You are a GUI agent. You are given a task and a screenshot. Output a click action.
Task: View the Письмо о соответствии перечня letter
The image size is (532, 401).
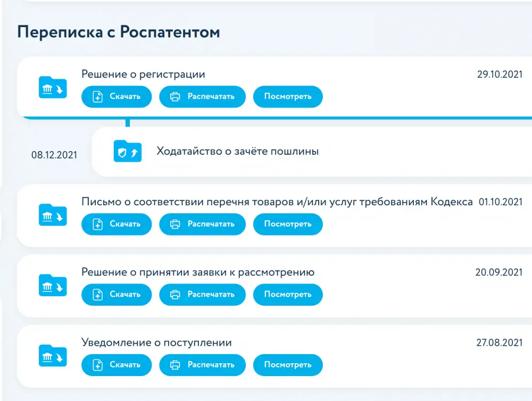[x=288, y=224]
